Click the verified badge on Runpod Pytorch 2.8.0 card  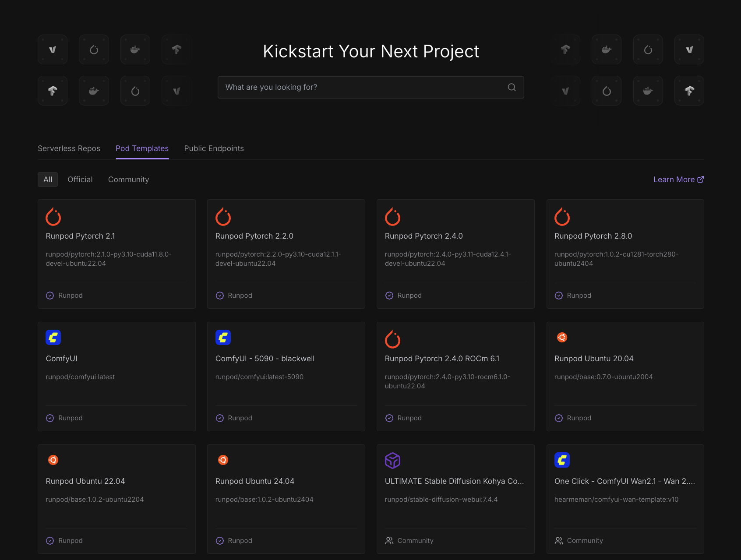pos(559,296)
